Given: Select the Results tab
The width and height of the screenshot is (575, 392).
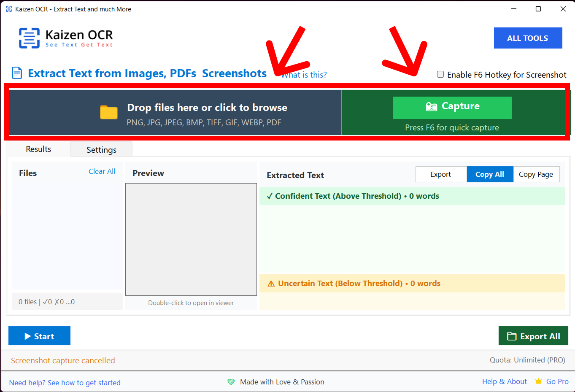Looking at the screenshot, I should coord(38,149).
